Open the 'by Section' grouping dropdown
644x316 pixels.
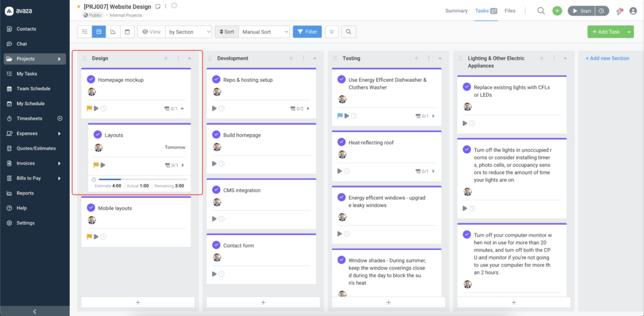point(188,31)
